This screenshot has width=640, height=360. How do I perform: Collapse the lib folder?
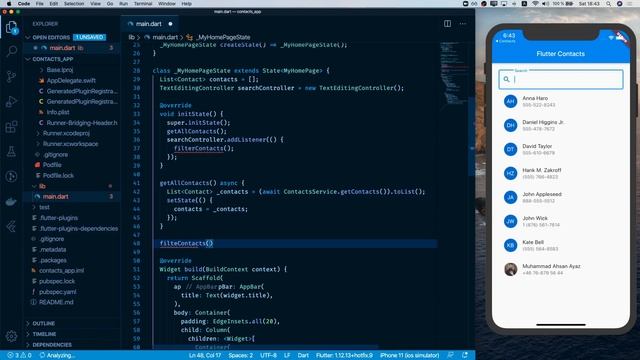(42, 186)
